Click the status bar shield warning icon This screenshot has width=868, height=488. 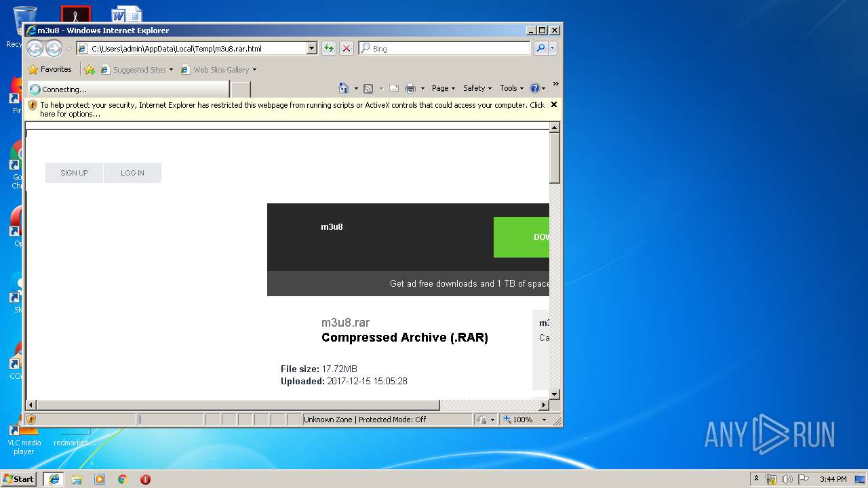coord(31,420)
